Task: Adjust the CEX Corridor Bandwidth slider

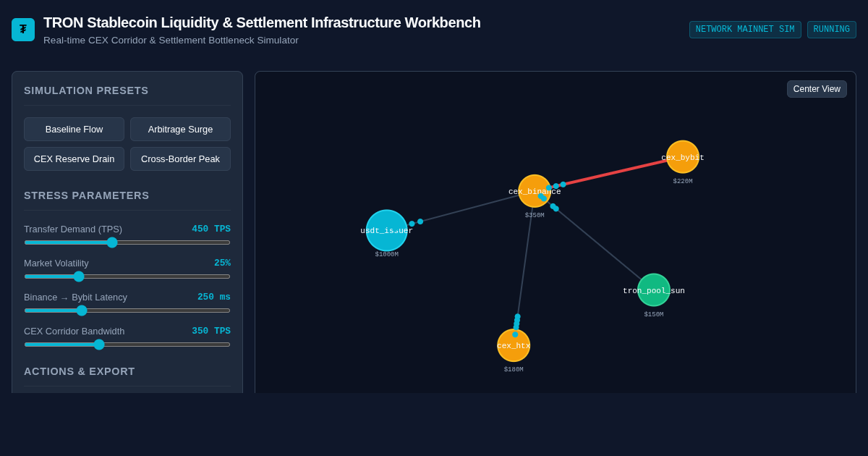Action: click(127, 345)
